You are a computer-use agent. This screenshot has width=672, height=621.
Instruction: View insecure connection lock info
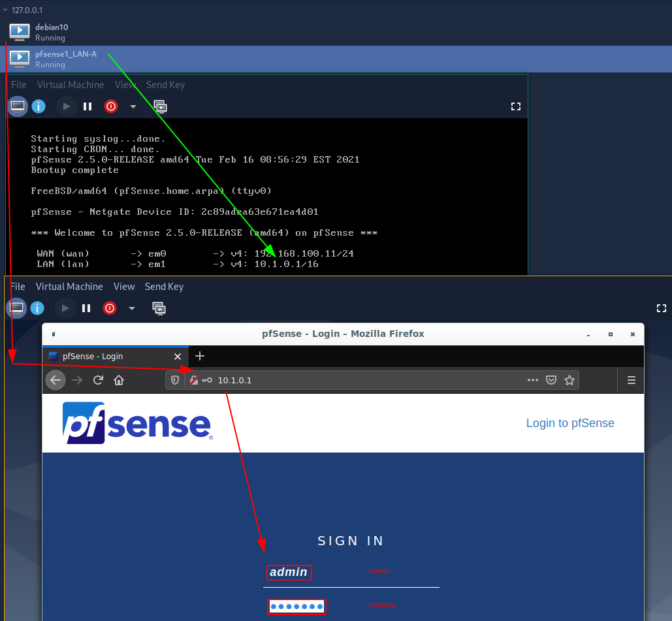pos(194,380)
